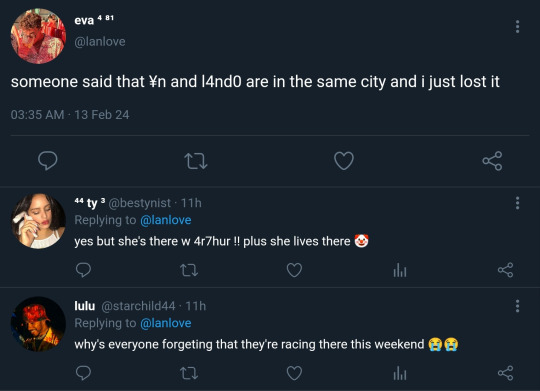540x391 pixels.
Task: Open @lanlove link in lulu's reply
Action: pos(166,323)
